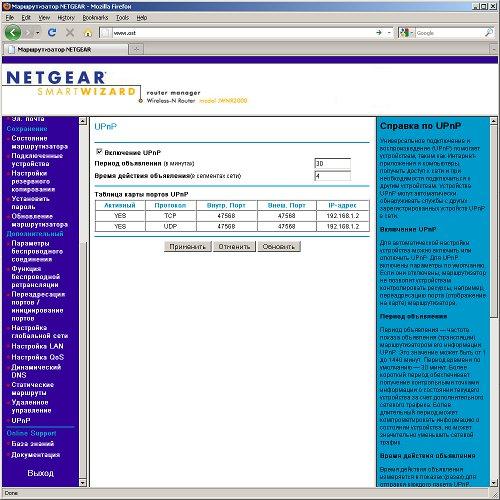Open the Bookmarks menu

point(95,18)
